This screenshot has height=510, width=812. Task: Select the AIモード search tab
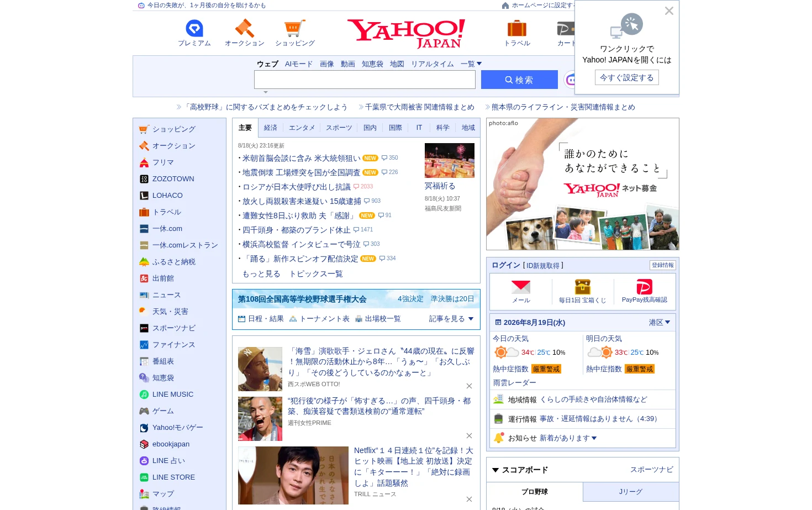tap(299, 64)
